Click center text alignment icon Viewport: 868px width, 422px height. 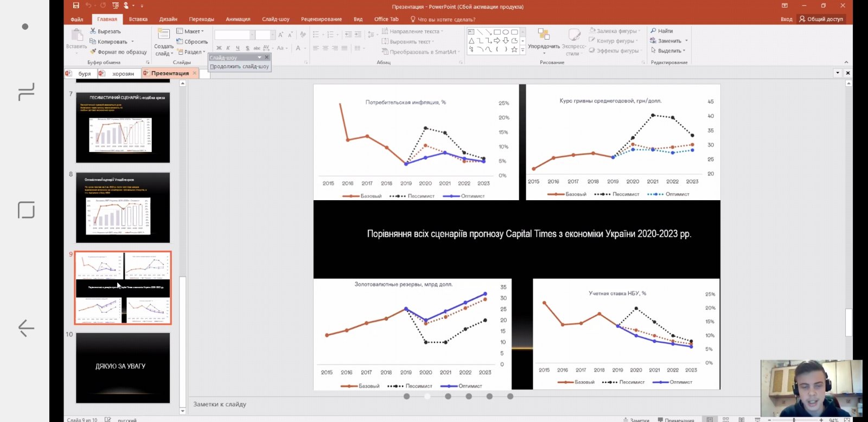click(325, 48)
